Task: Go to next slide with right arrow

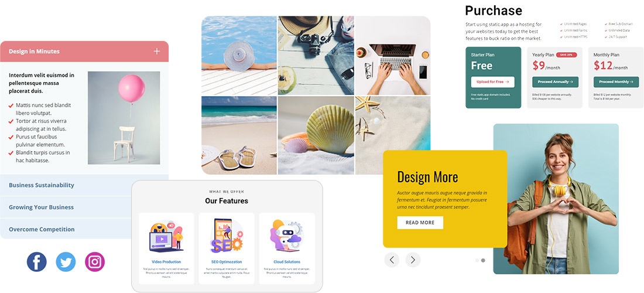Action: point(413,260)
